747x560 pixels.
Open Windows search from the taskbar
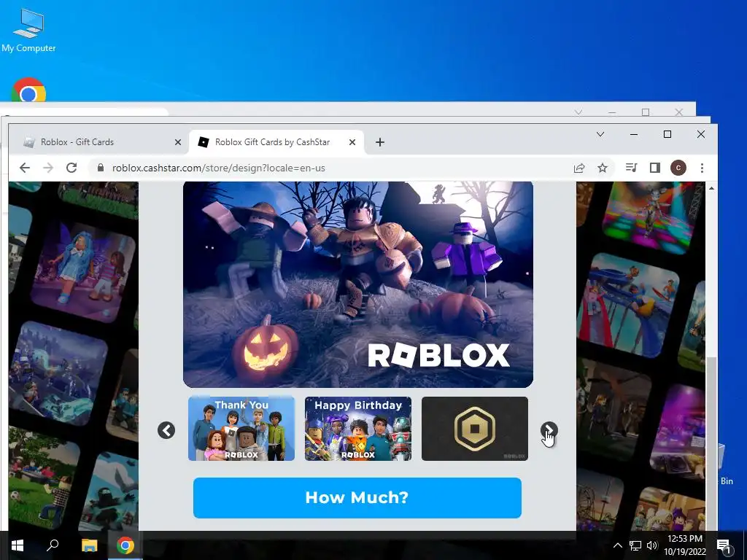tap(53, 545)
